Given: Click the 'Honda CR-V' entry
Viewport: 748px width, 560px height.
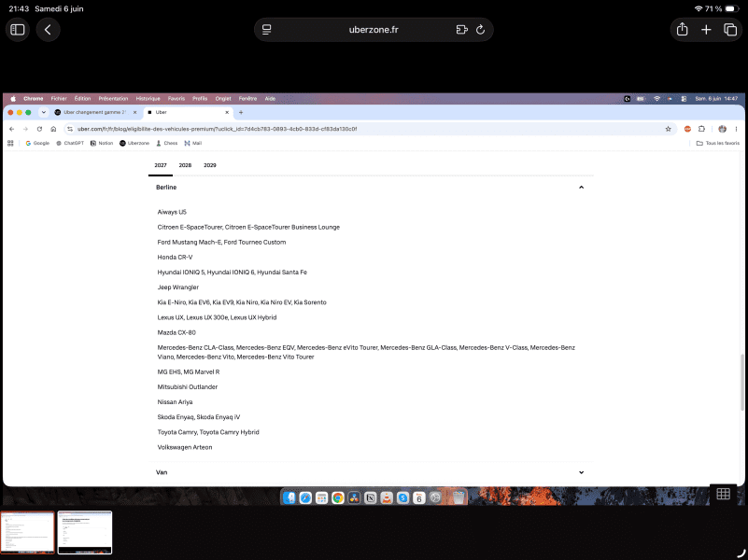Looking at the screenshot, I should tap(175, 258).
